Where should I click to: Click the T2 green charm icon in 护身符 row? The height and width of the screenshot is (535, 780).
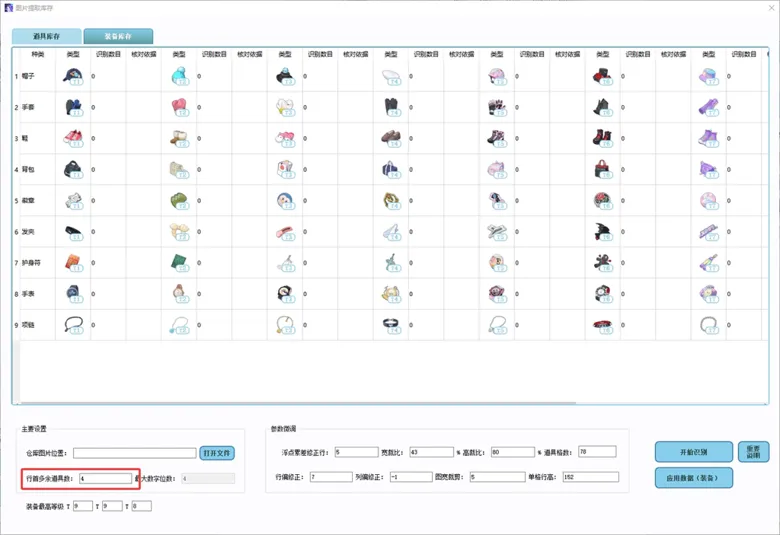point(179,263)
